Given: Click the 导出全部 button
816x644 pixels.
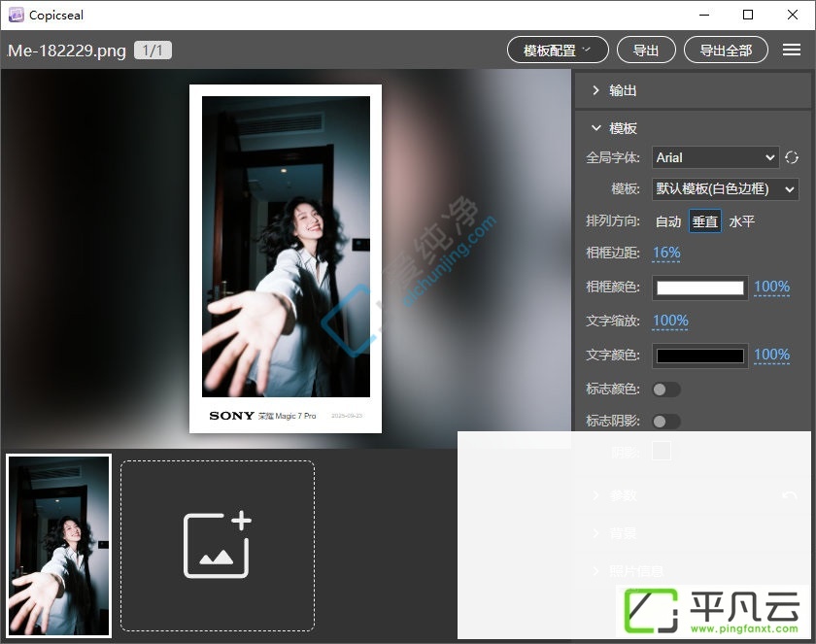Looking at the screenshot, I should [x=726, y=50].
